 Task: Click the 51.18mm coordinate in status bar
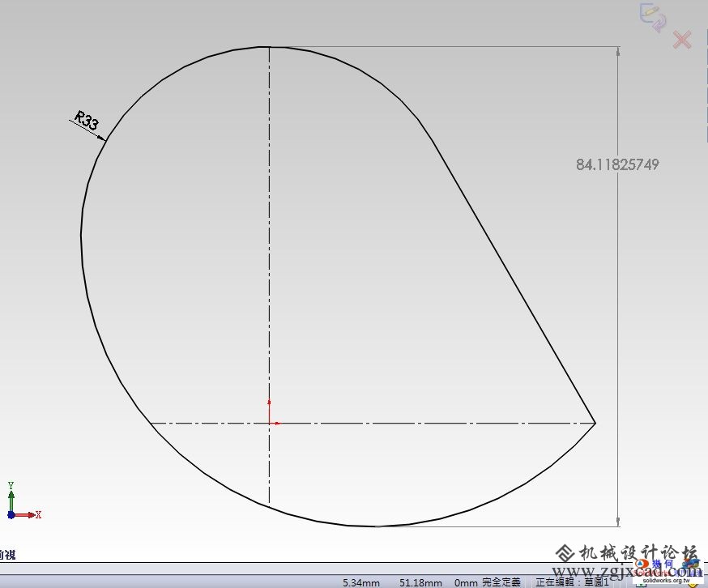tap(420, 582)
